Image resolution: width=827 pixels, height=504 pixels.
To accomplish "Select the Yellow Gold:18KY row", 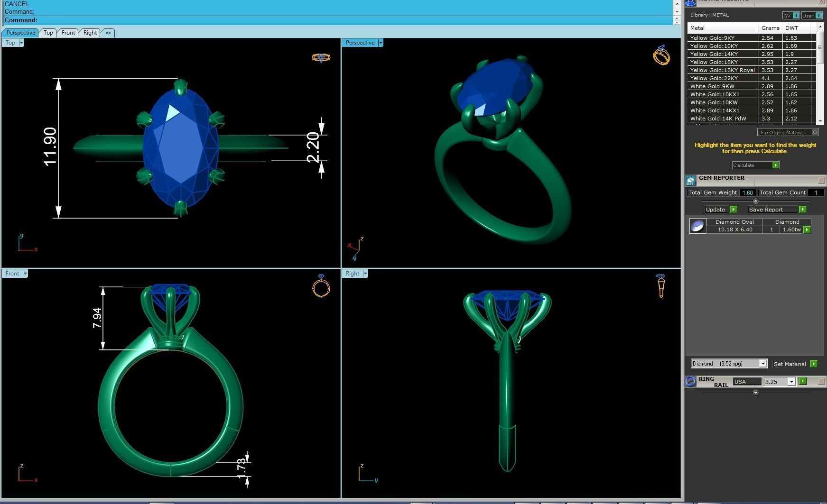I will (x=752, y=62).
